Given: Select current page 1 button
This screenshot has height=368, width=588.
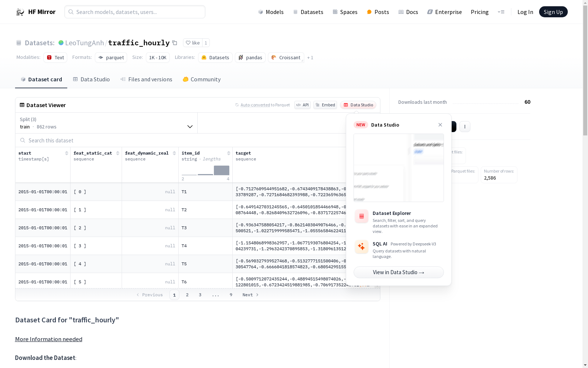Looking at the screenshot, I should [x=174, y=295].
